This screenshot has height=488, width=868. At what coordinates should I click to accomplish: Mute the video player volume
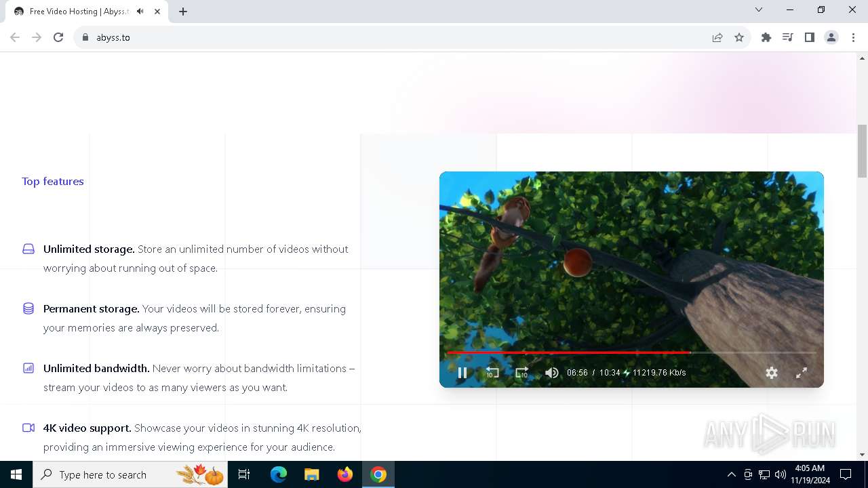coord(552,373)
